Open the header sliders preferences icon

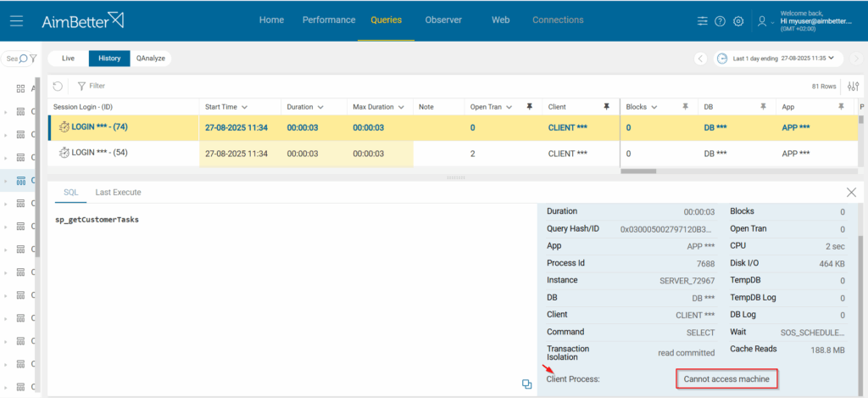[x=703, y=21]
